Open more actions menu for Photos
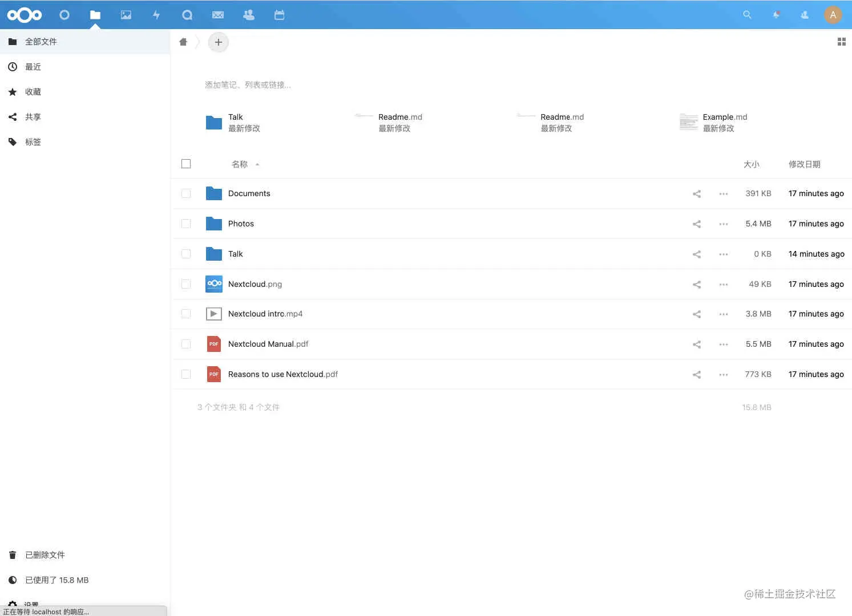 [724, 224]
